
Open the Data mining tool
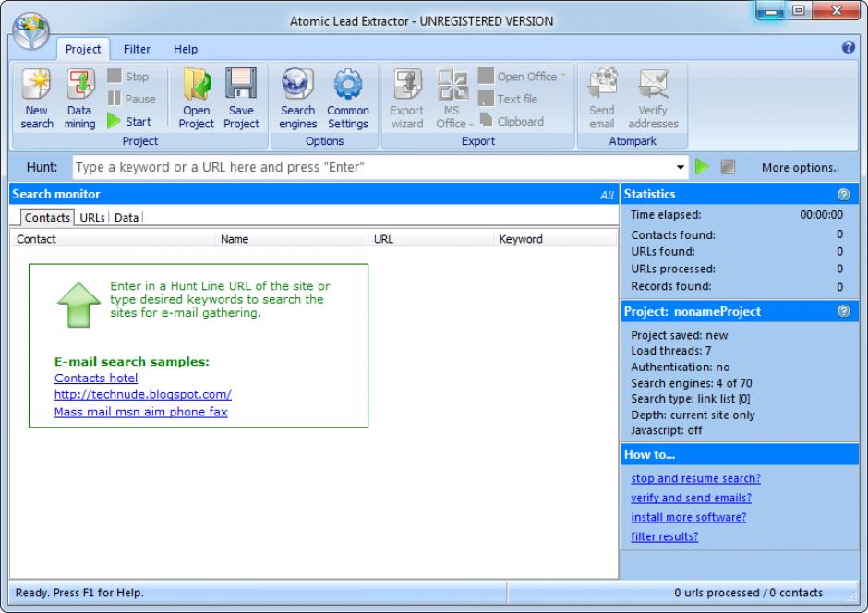79,99
